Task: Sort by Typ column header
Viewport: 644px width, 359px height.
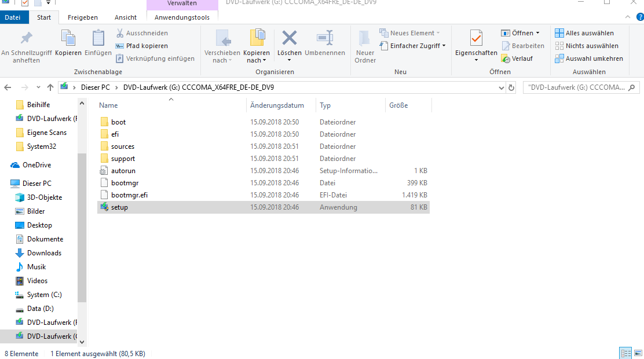Action: (x=351, y=105)
